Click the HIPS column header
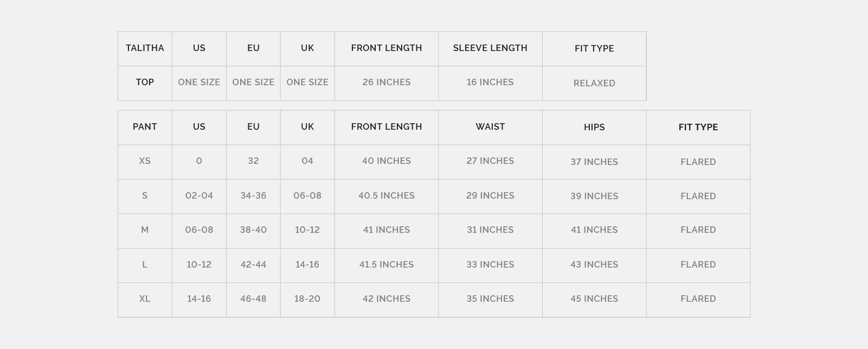The height and width of the screenshot is (349, 868). pos(594,127)
